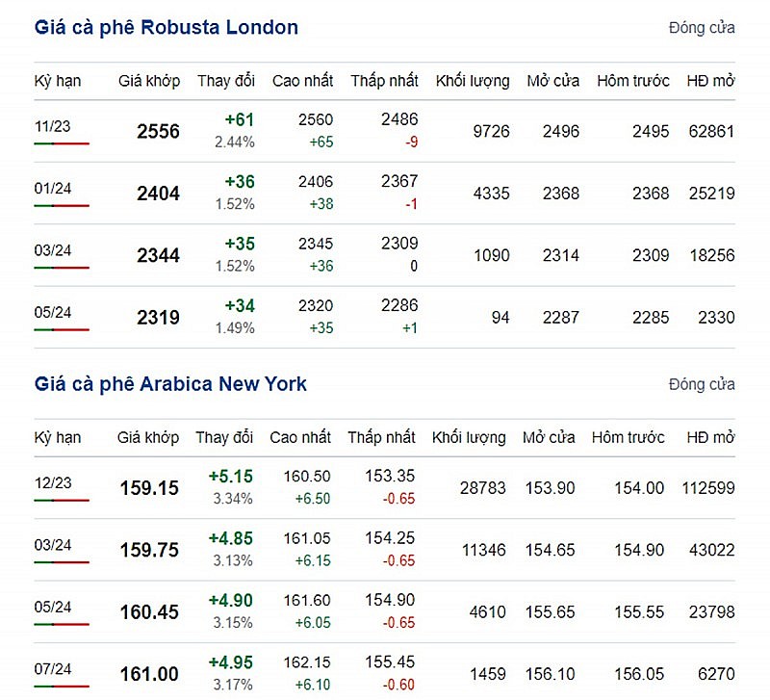Select the Robusta 11/23 contract term
The height and width of the screenshot is (700, 770).
[53, 127]
